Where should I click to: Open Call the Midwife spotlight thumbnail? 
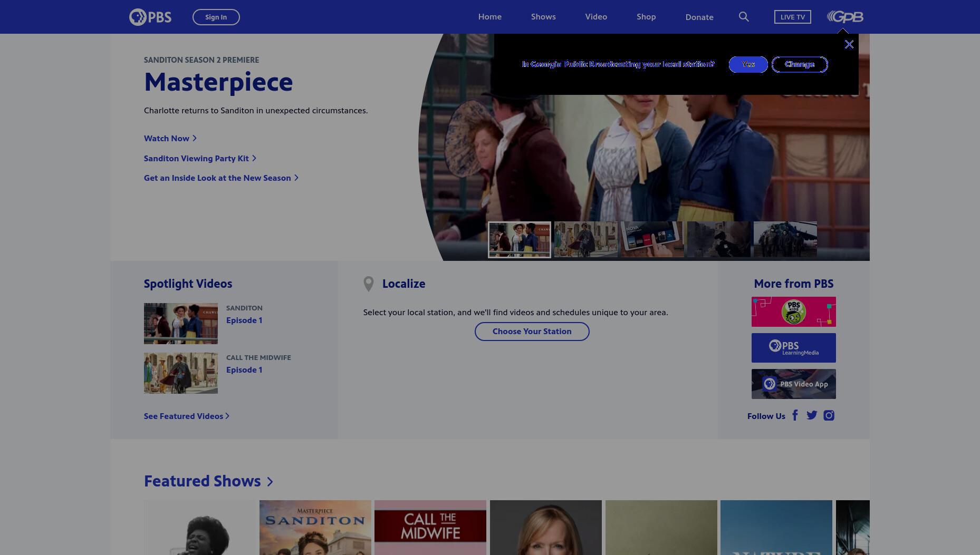point(181,373)
